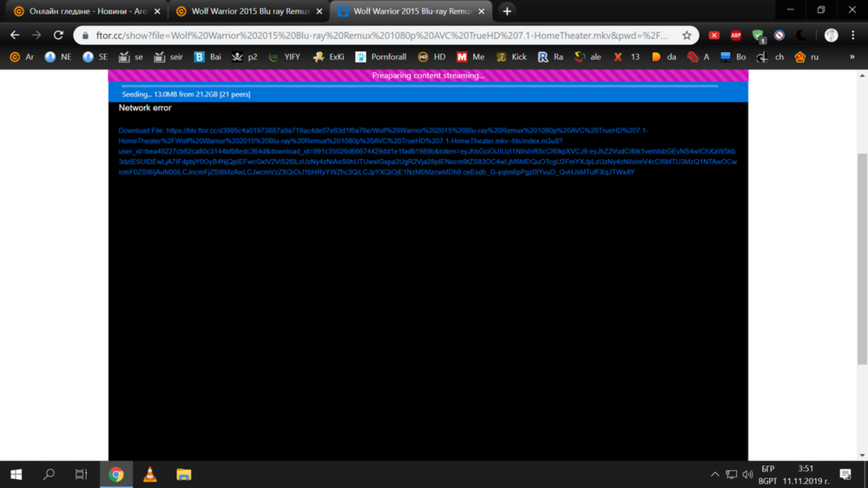Open the Kick bookmark
Screen dimensions: 868x488
click(x=511, y=57)
